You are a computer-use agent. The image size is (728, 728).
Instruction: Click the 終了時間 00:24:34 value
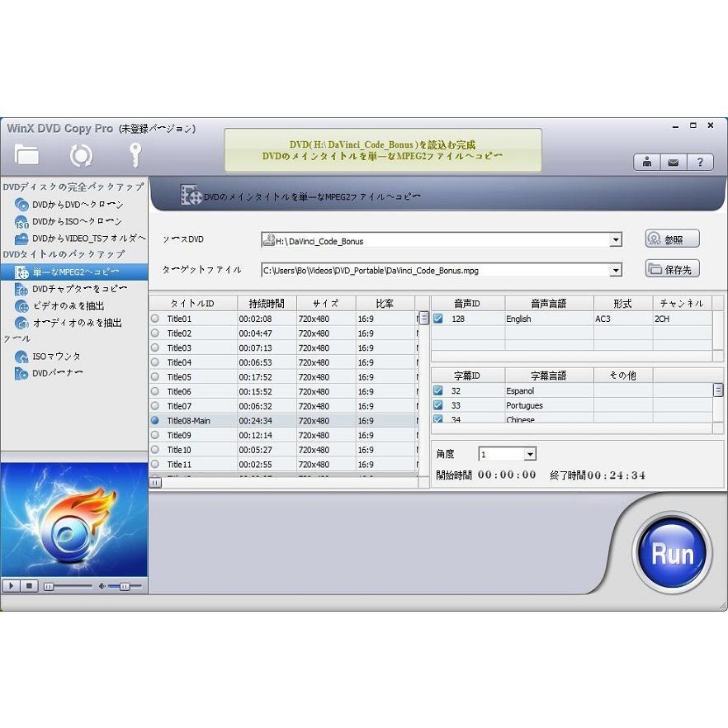(616, 475)
